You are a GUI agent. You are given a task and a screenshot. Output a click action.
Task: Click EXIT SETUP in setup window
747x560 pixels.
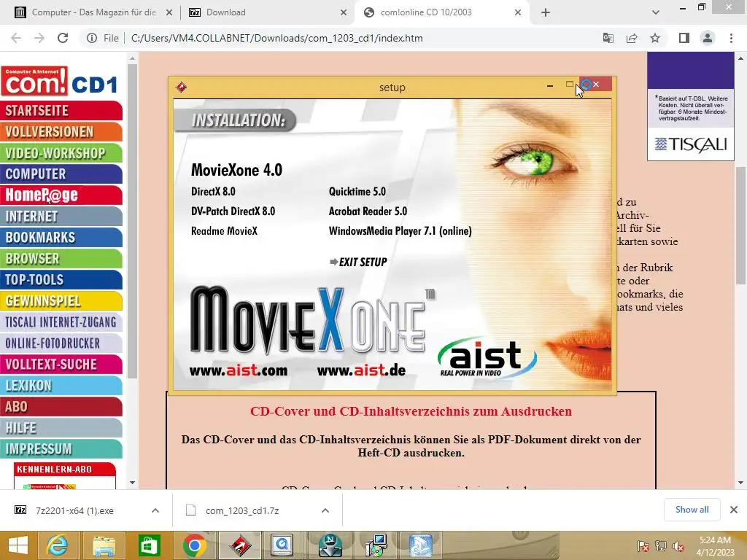click(358, 262)
